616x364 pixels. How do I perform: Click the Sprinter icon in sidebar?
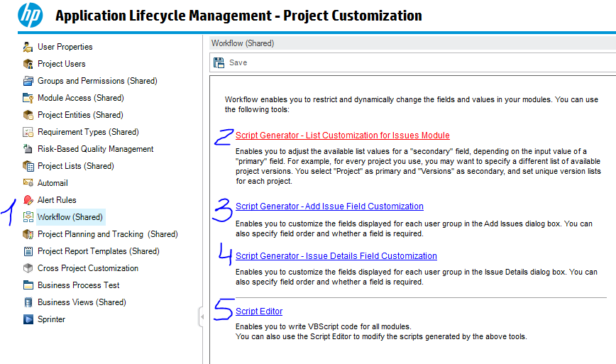[x=28, y=319]
